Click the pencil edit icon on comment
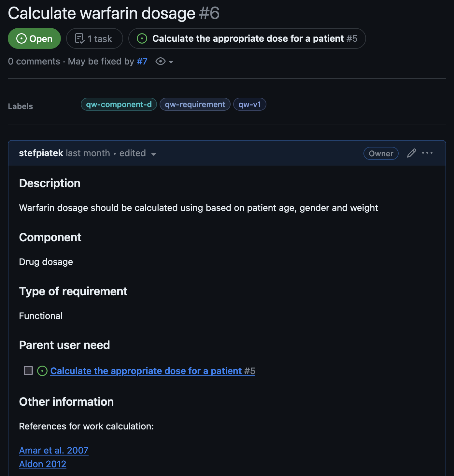 coord(412,153)
